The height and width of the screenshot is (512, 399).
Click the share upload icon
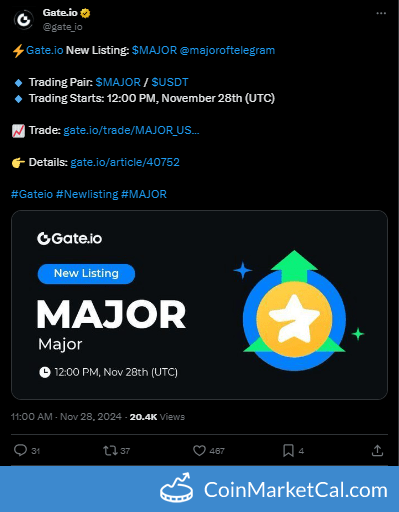point(377,450)
